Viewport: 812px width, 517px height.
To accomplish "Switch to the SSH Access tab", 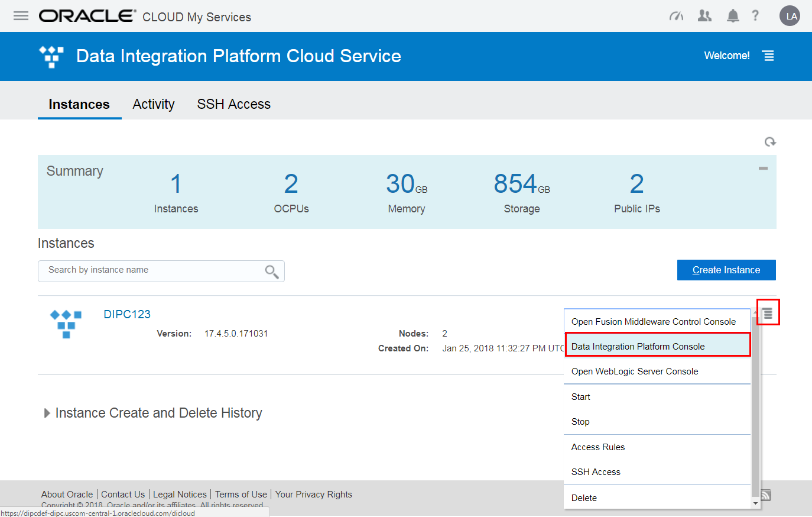I will click(233, 104).
